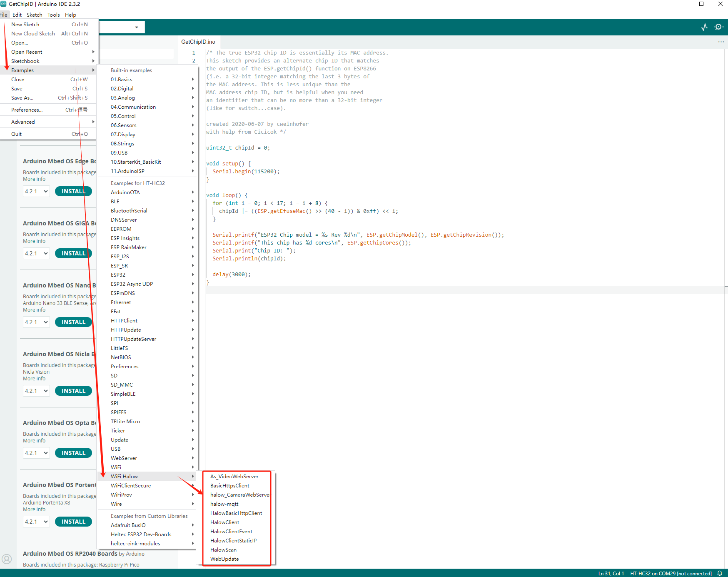Open the Serial Plotter
The height and width of the screenshot is (577, 728).
coord(704,27)
